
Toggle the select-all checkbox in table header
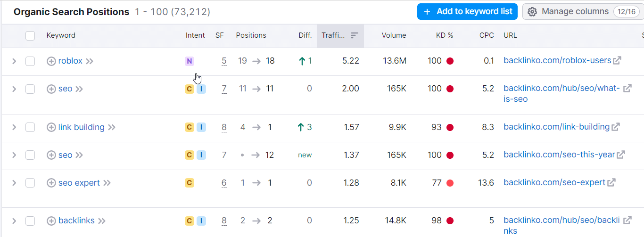coord(30,35)
